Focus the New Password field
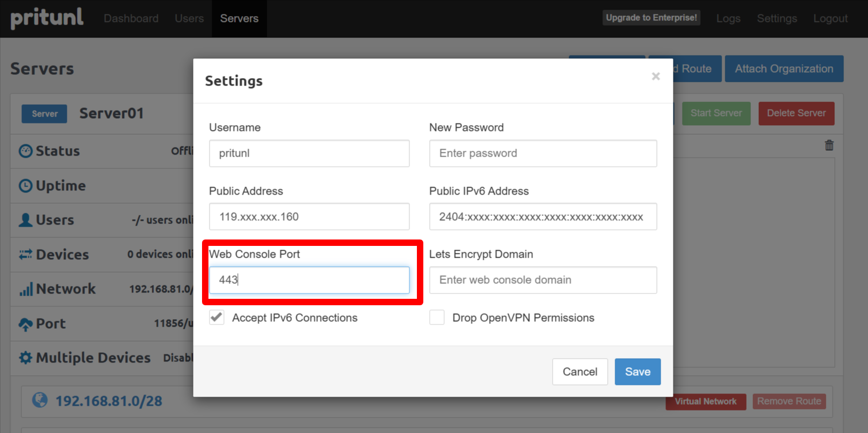The height and width of the screenshot is (433, 868). coord(543,153)
